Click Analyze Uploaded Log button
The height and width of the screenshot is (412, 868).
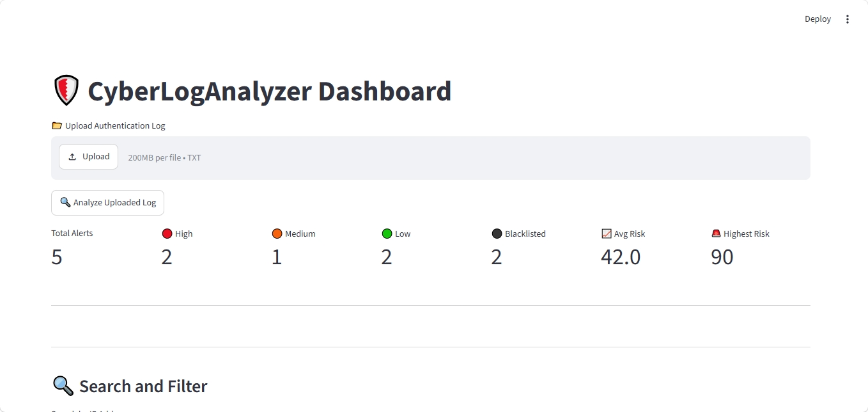click(x=108, y=203)
